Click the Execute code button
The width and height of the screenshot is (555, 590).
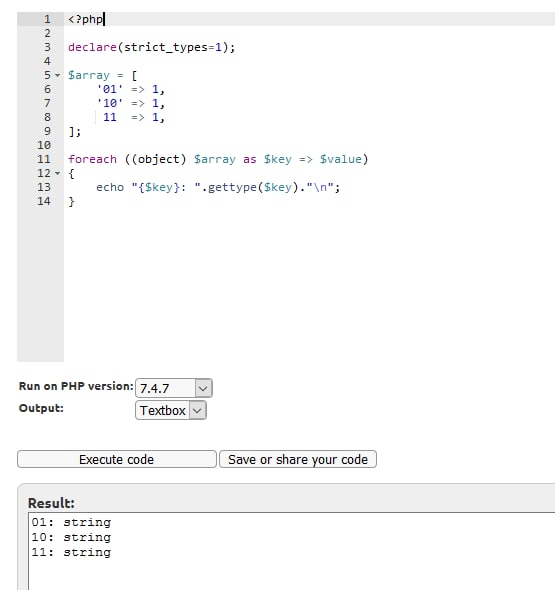coord(117,459)
